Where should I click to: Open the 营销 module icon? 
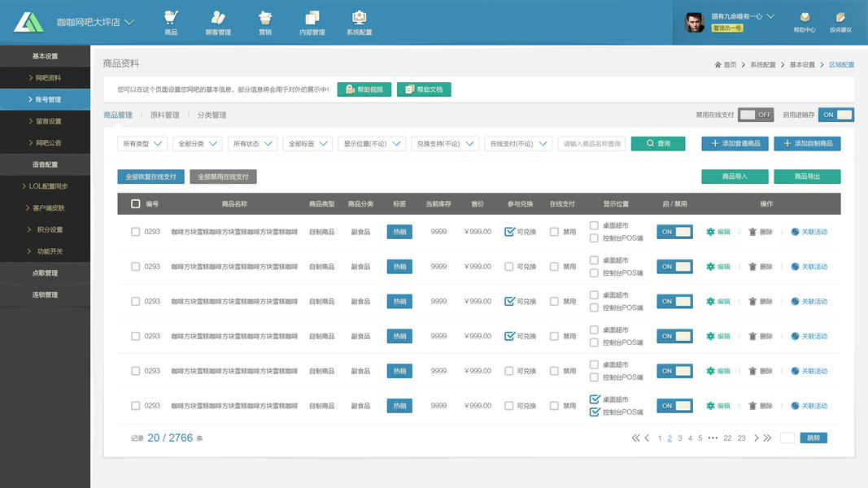click(265, 23)
